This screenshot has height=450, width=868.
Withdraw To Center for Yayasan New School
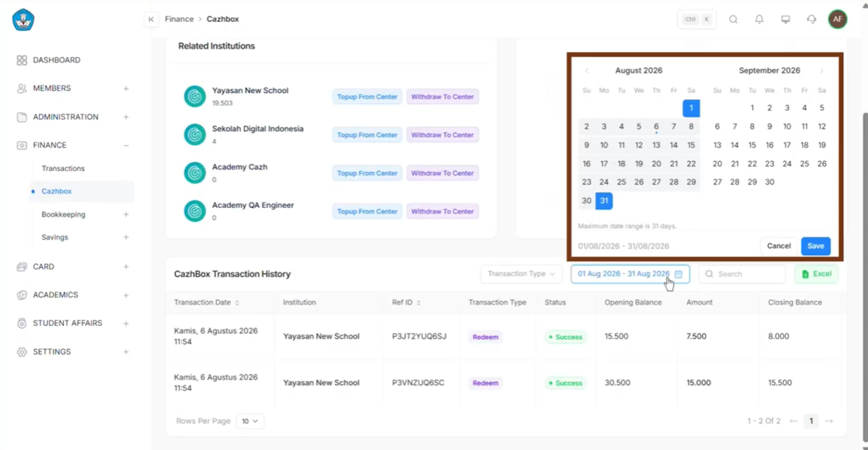pyautogui.click(x=442, y=97)
